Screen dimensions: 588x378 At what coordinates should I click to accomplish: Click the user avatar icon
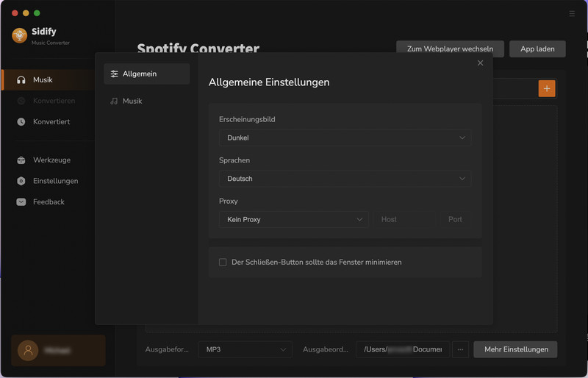point(28,351)
